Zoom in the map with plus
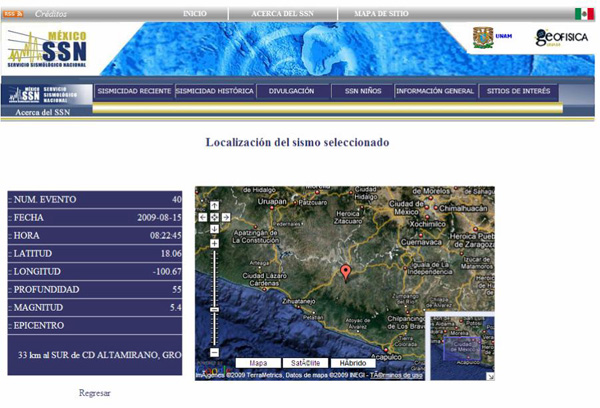The height and width of the screenshot is (408, 600). point(214,243)
